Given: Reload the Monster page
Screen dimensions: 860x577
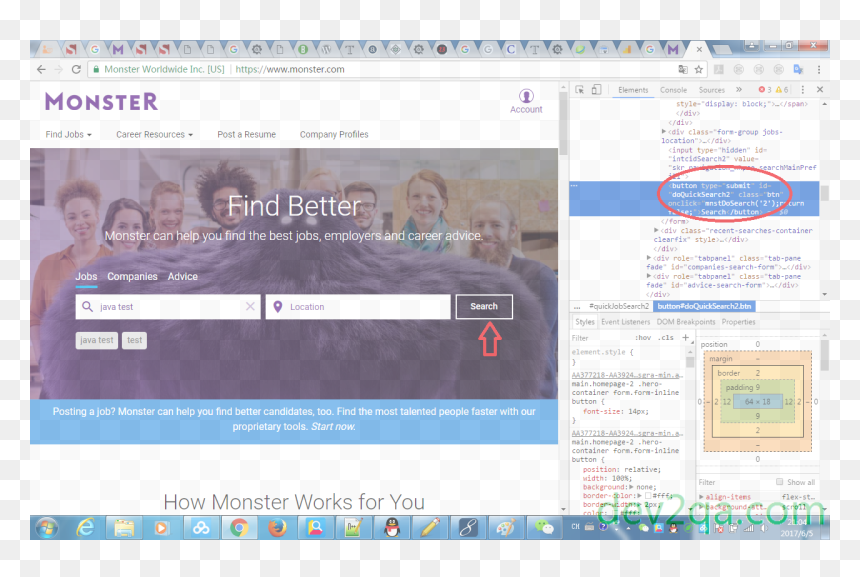Looking at the screenshot, I should (x=76, y=69).
